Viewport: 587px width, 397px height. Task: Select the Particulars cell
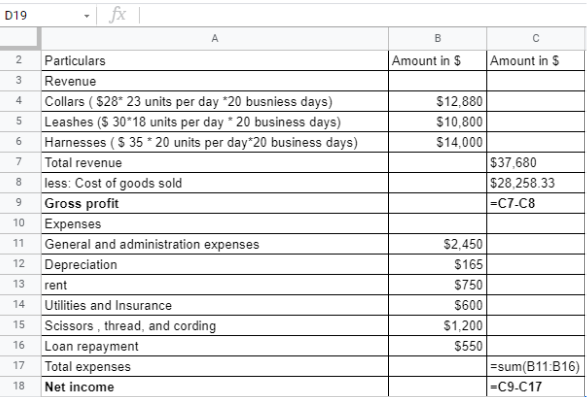click(215, 60)
